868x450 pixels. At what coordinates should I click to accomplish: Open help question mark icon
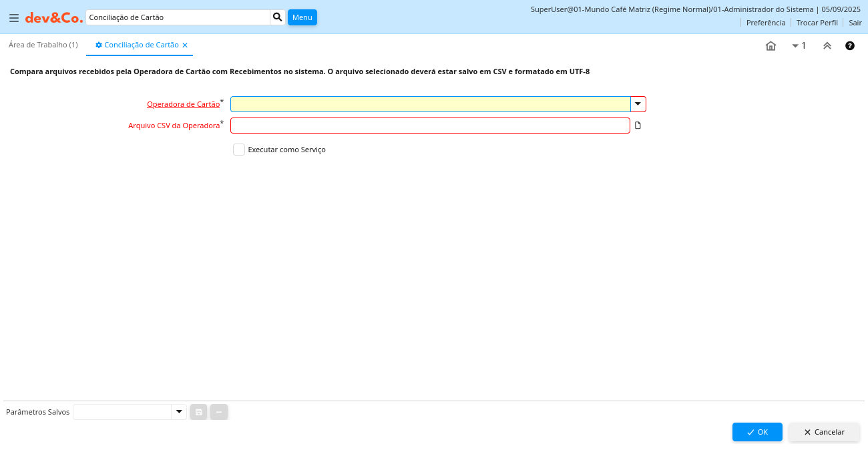coord(850,46)
